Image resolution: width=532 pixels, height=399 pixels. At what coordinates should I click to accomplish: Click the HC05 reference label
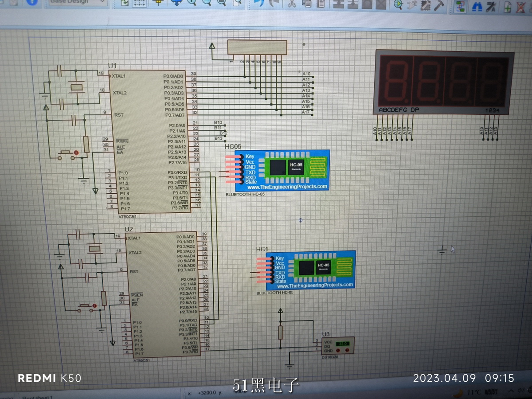click(x=233, y=147)
